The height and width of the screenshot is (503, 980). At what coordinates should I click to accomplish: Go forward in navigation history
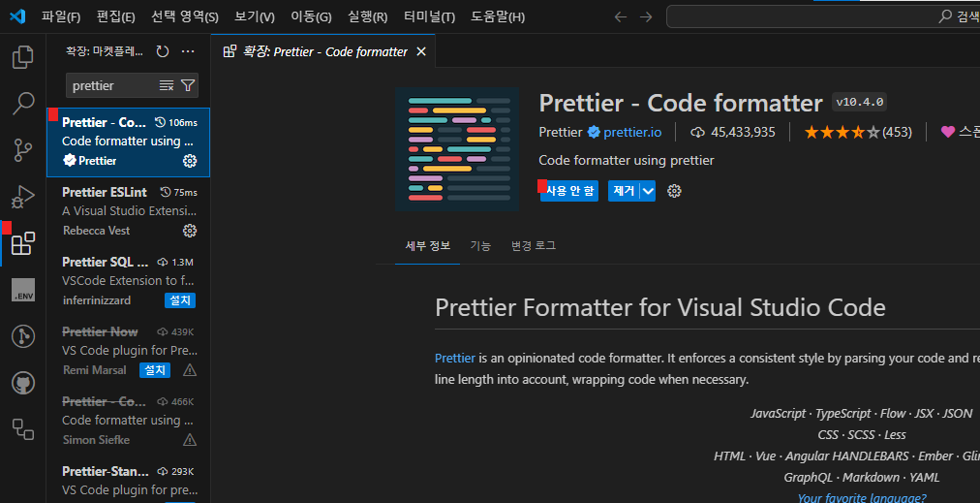[x=646, y=16]
